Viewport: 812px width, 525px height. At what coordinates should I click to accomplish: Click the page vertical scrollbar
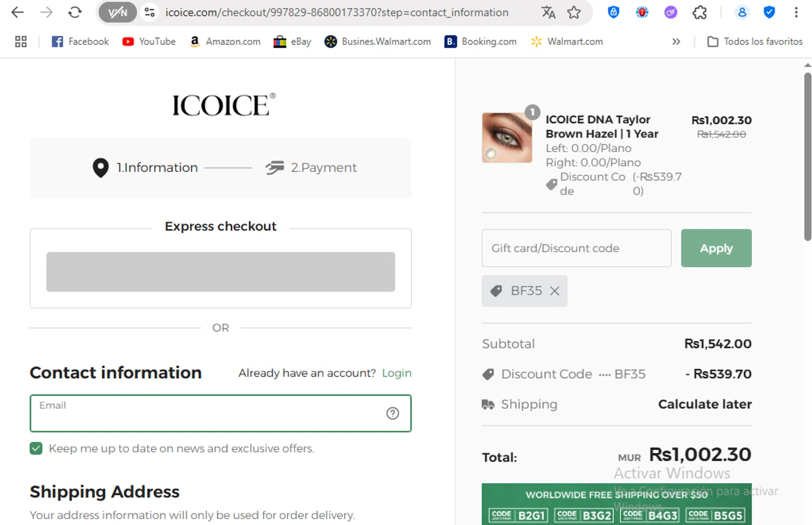click(807, 157)
